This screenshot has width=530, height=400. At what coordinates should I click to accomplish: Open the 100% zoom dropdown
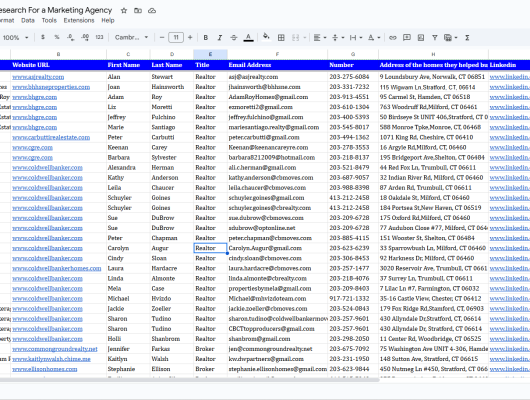pos(15,38)
